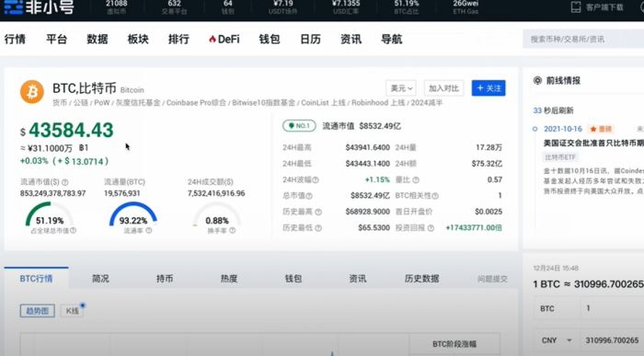The height and width of the screenshot is (356, 644).
Task: Click the 客户端下载 download icon
Action: [x=576, y=7]
